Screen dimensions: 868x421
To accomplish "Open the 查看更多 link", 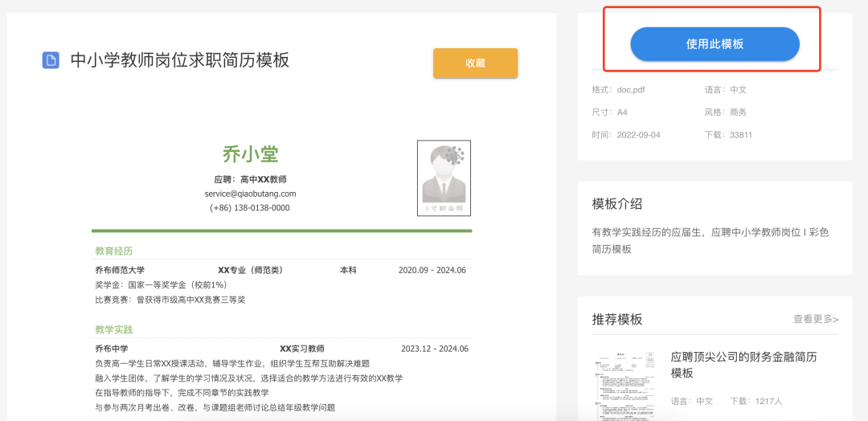I will point(816,319).
